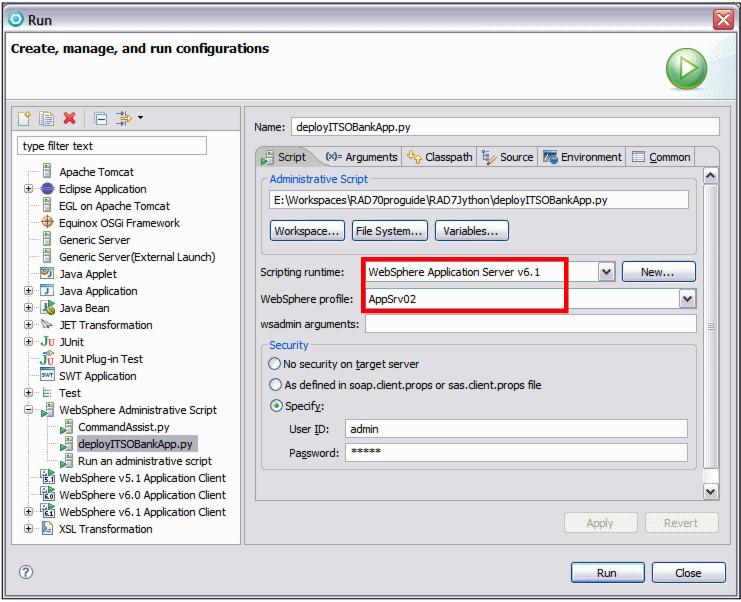Screen dimensions: 741x602
Task: Click the Close button
Action: click(x=688, y=573)
